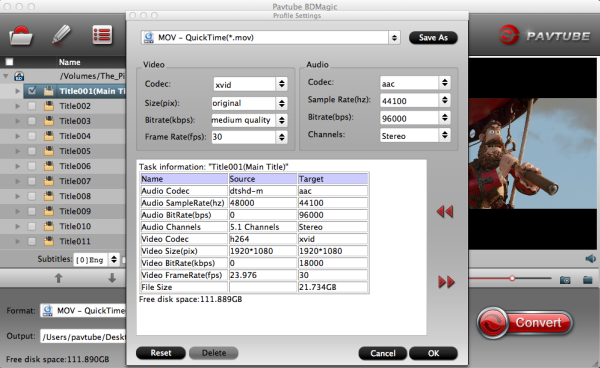Uncheck the Title001 Main Title checkbox
Viewport: 600px width, 368px height.
click(32, 91)
